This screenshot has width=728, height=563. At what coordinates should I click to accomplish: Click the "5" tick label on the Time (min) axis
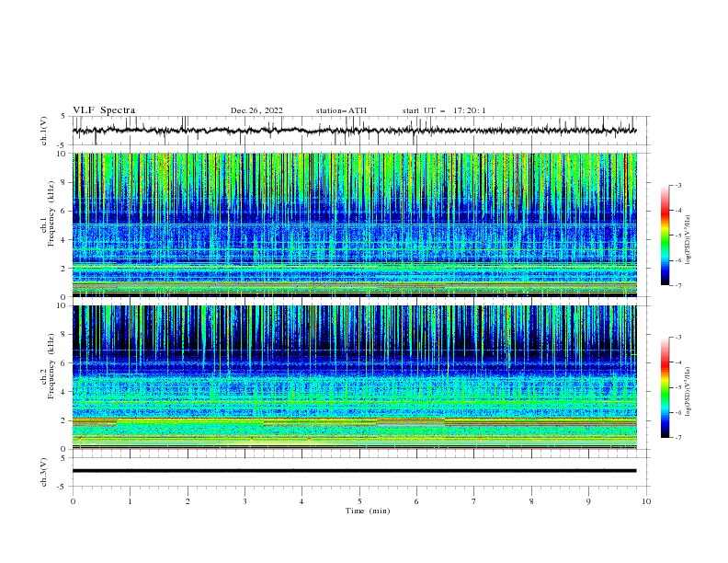tap(359, 501)
